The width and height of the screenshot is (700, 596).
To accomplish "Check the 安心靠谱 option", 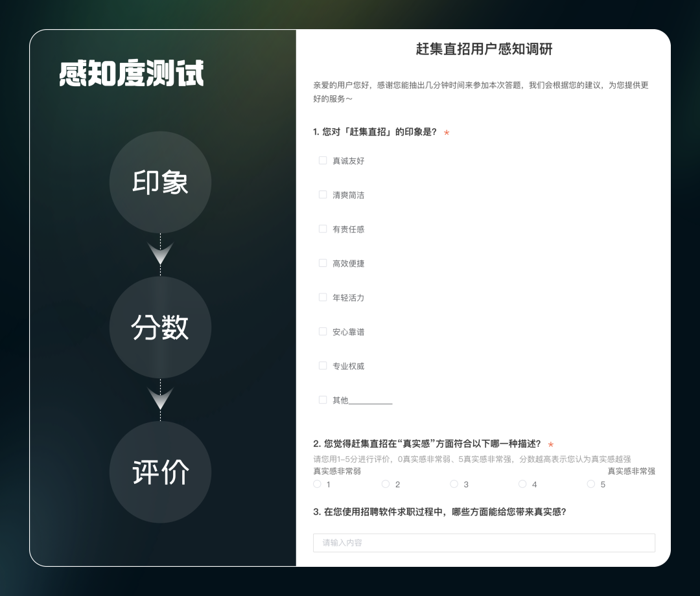I will point(323,332).
